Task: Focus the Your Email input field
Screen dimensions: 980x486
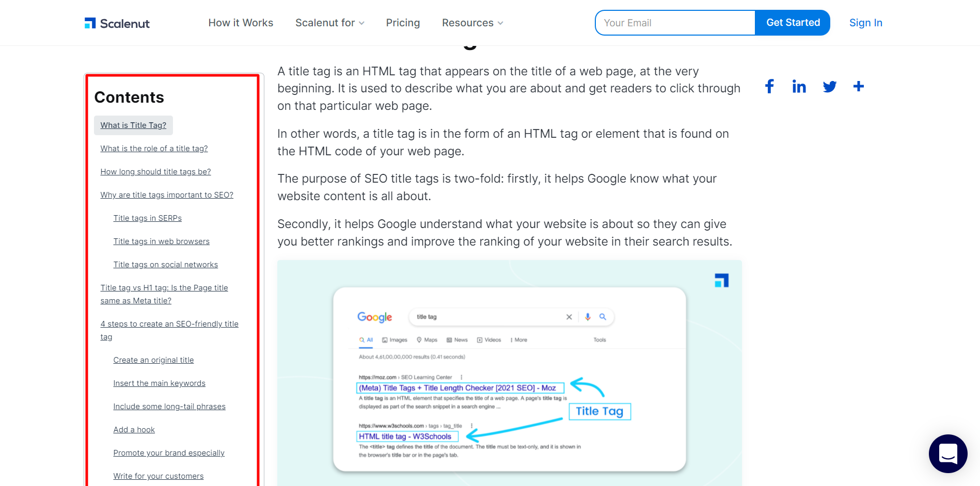Action: click(x=675, y=23)
